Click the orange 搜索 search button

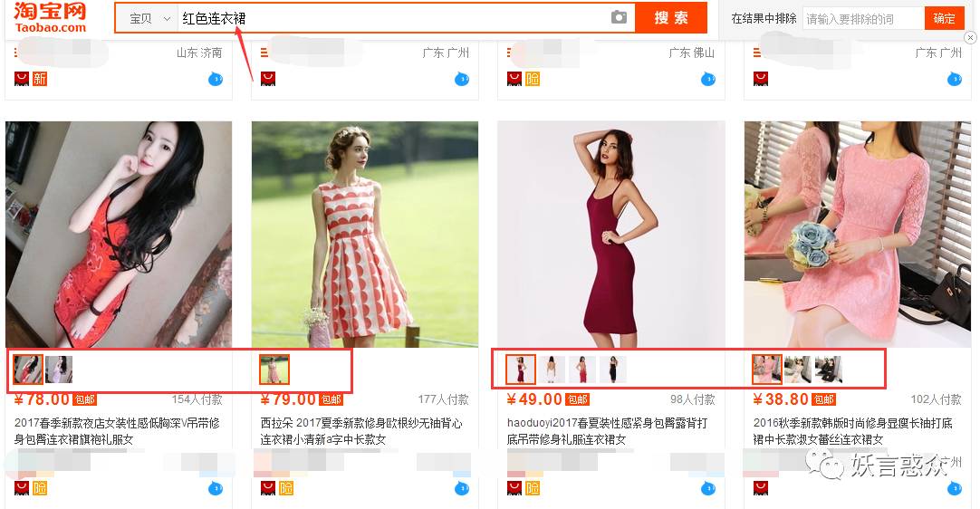click(x=670, y=18)
